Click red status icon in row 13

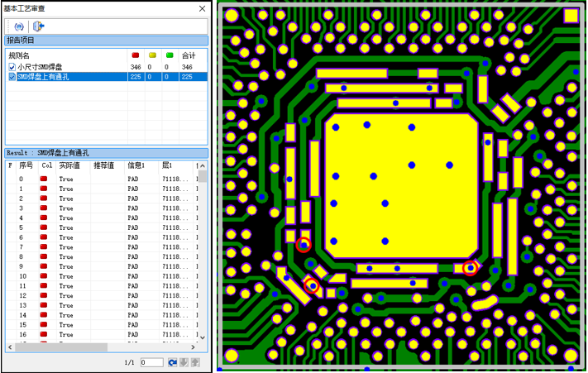[x=44, y=305]
